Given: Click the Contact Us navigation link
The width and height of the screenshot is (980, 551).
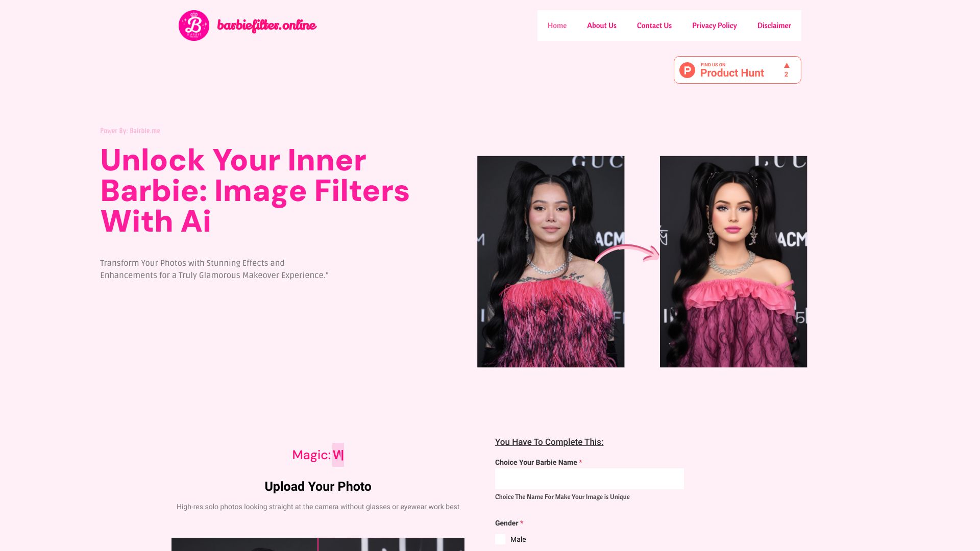Looking at the screenshot, I should pos(653,25).
